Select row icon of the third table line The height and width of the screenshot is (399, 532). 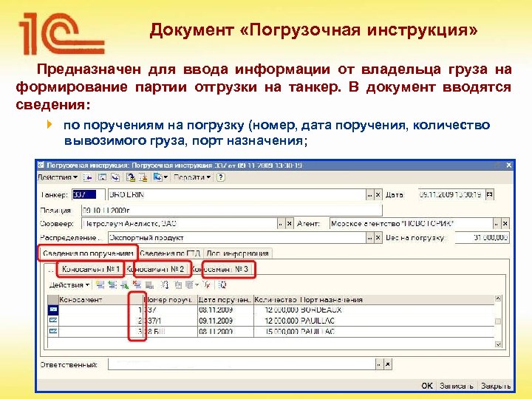point(53,332)
